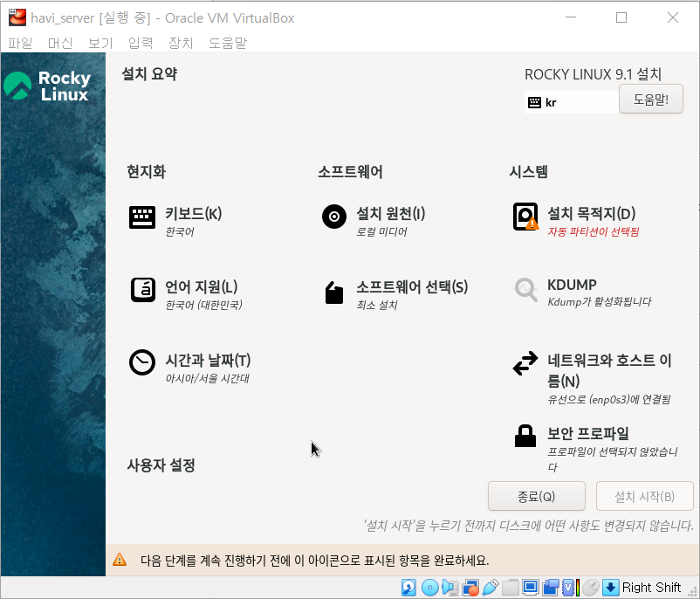
Task: Click the display monitor status icon
Action: click(531, 588)
